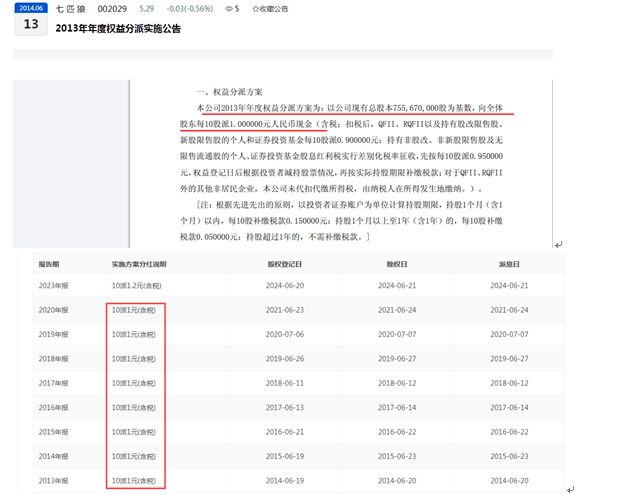Click 2020-07-07 in the 派息日 column
This screenshot has height=495, width=637.
(509, 334)
